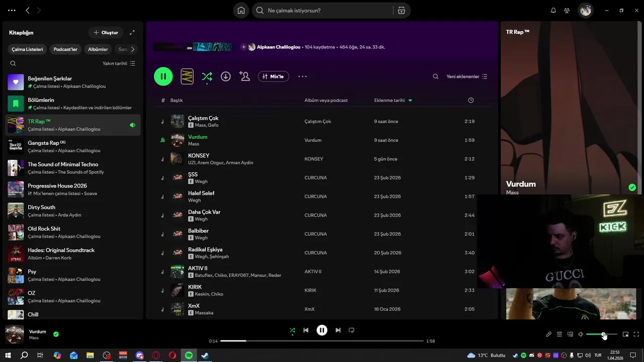Open Windows notification center icon

pos(633,355)
